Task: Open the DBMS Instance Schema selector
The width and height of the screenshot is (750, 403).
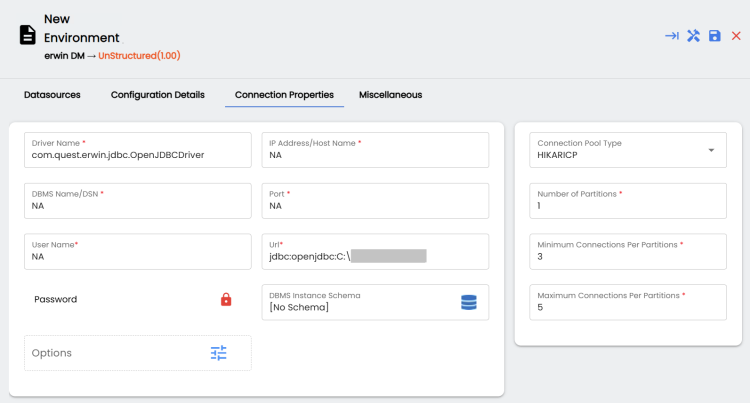Action: point(360,308)
